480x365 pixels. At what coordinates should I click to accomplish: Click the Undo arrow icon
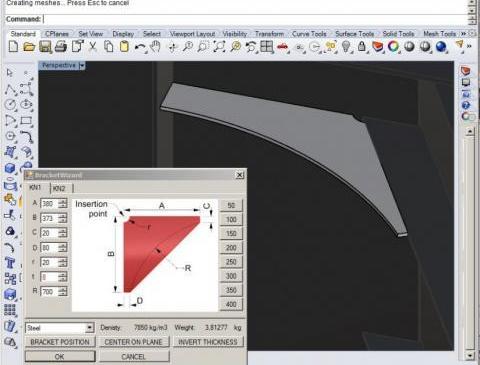click(140, 47)
